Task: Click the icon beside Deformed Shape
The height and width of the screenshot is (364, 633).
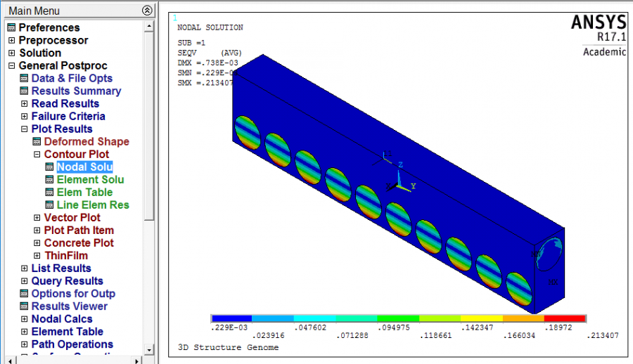Action: (37, 142)
